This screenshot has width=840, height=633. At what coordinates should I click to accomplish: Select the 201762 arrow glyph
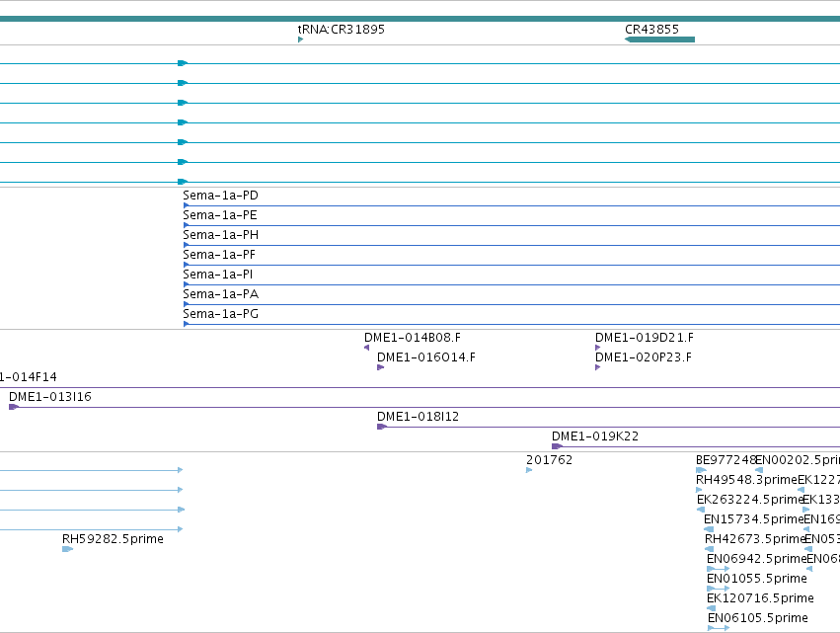tap(529, 470)
